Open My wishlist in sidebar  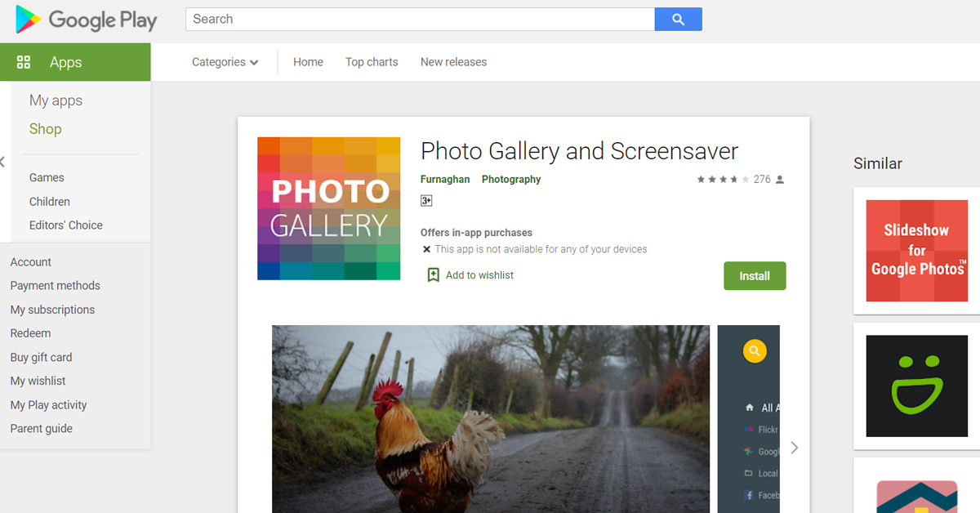tap(38, 381)
